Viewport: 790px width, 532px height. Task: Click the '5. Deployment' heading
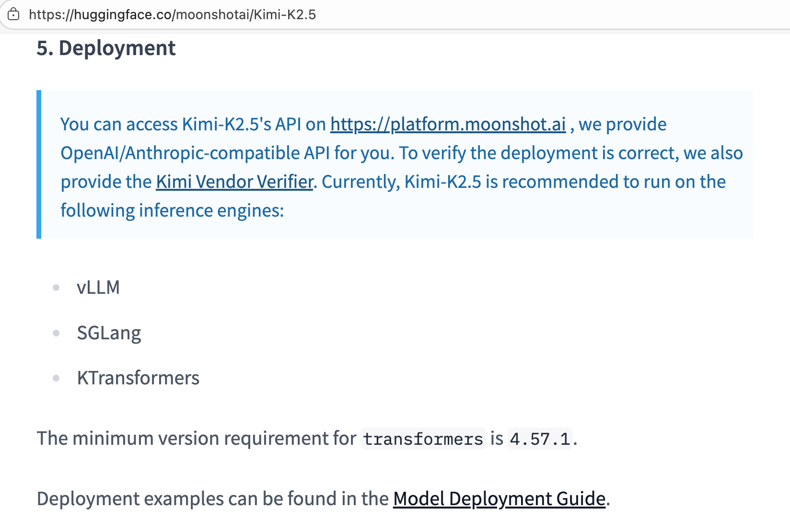[x=106, y=48]
